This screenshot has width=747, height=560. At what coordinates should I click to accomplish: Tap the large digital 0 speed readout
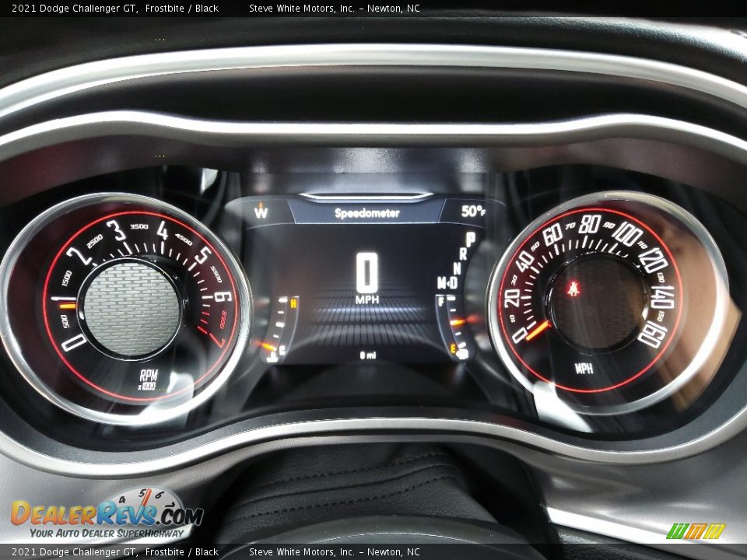(366, 273)
